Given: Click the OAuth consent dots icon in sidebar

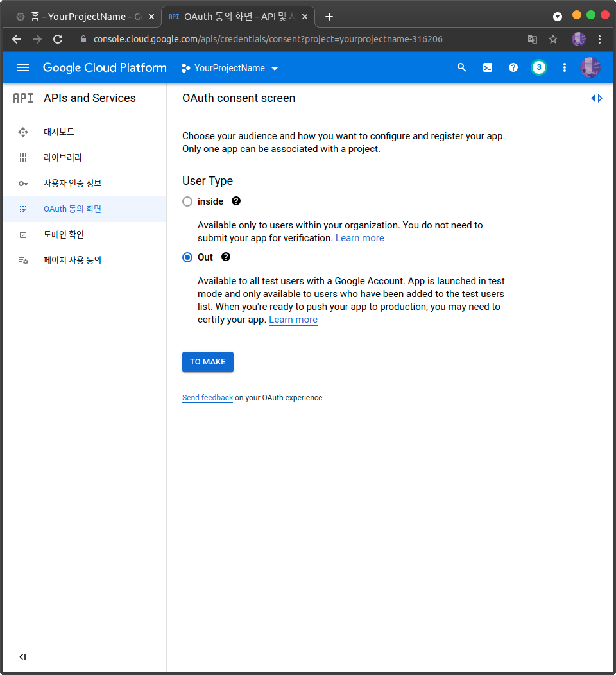Looking at the screenshot, I should [23, 209].
